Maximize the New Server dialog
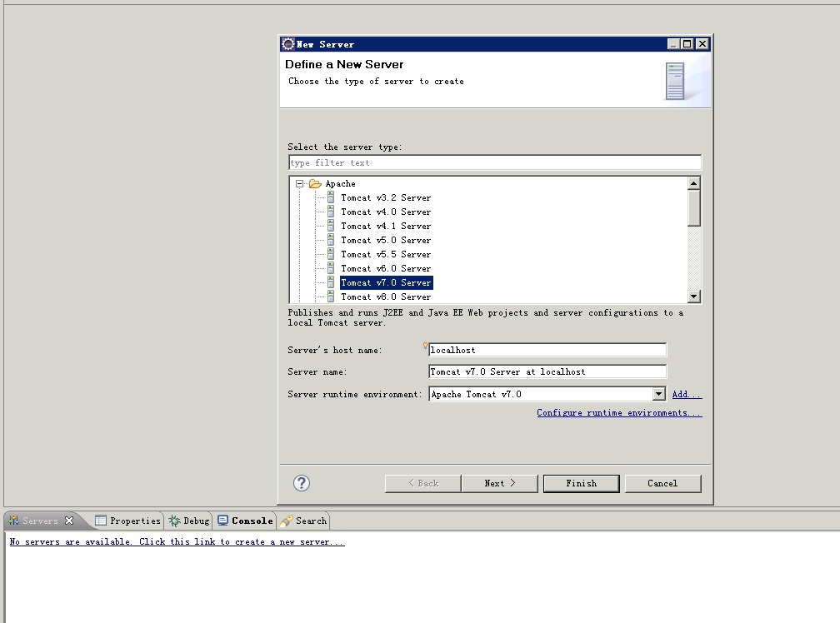Viewport: 840px width, 623px height. coord(687,44)
